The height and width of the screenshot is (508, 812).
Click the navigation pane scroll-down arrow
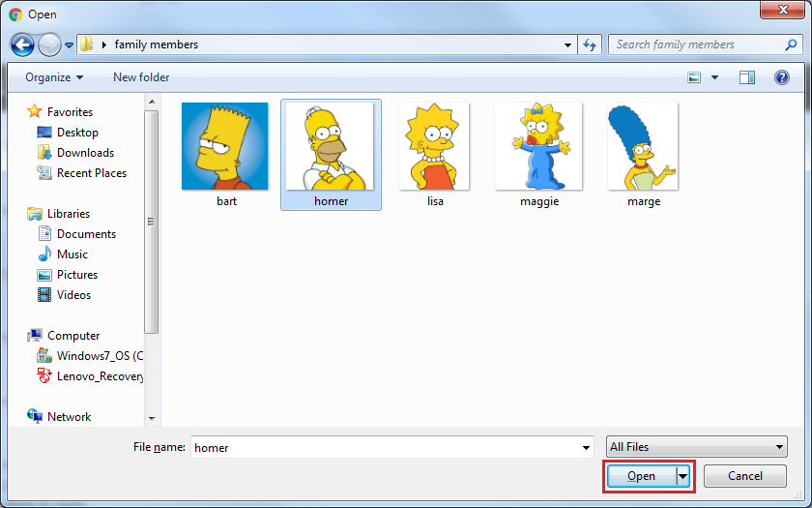pyautogui.click(x=152, y=418)
